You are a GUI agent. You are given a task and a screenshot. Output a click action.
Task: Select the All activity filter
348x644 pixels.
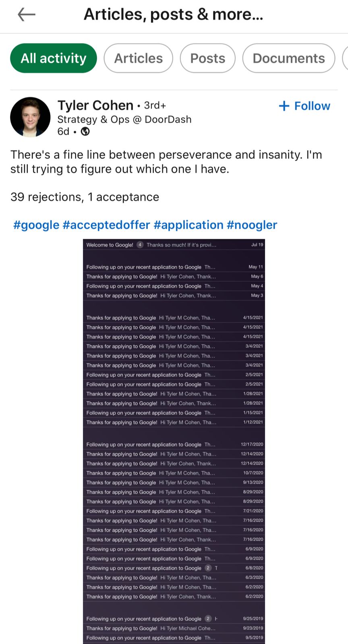pos(54,58)
